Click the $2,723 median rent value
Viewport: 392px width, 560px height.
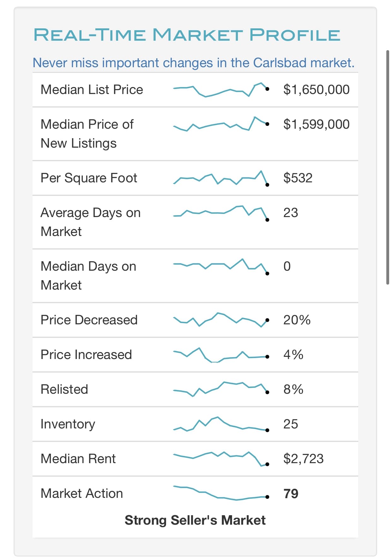point(303,459)
